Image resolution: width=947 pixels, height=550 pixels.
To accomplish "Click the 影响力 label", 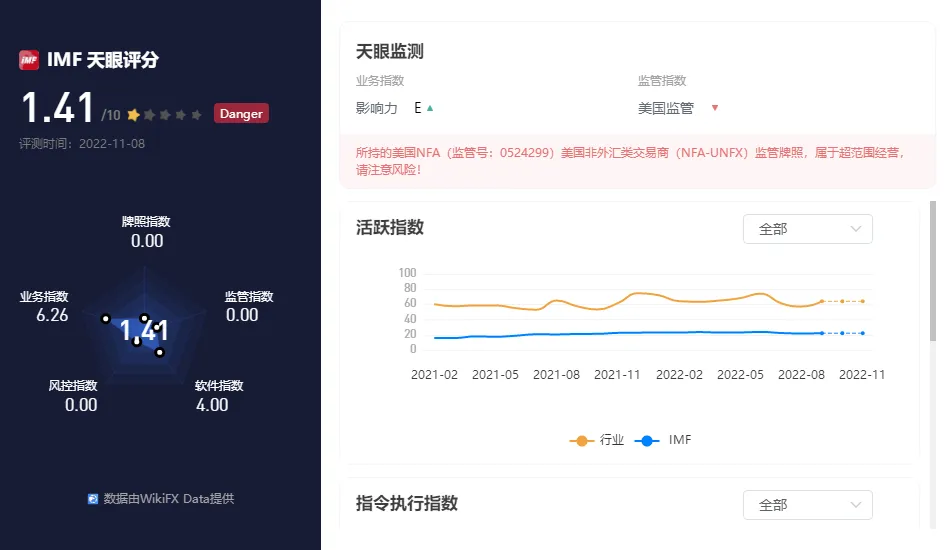I will coord(376,109).
